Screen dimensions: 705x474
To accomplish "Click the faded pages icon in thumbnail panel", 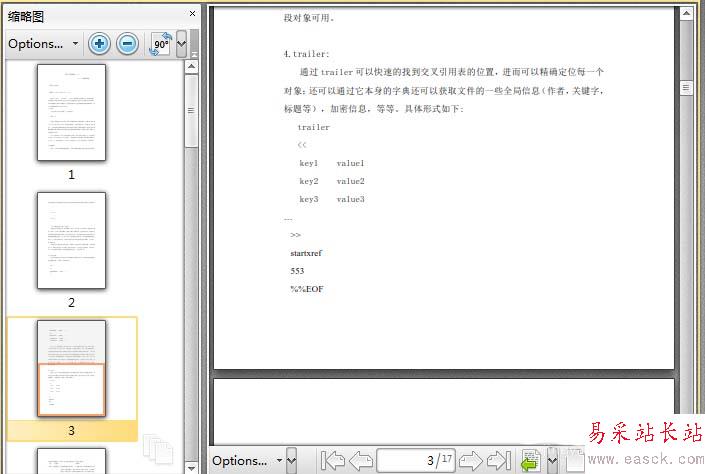I will [x=158, y=449].
